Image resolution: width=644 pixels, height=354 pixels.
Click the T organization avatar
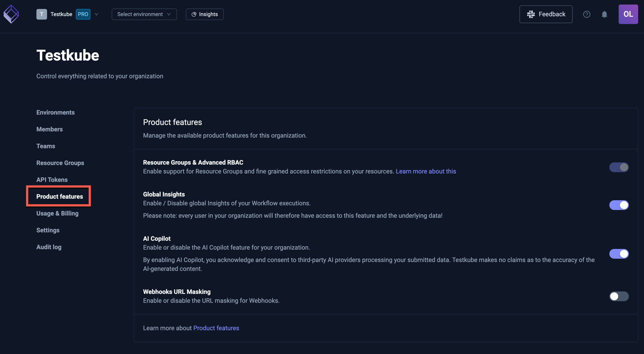pos(42,14)
